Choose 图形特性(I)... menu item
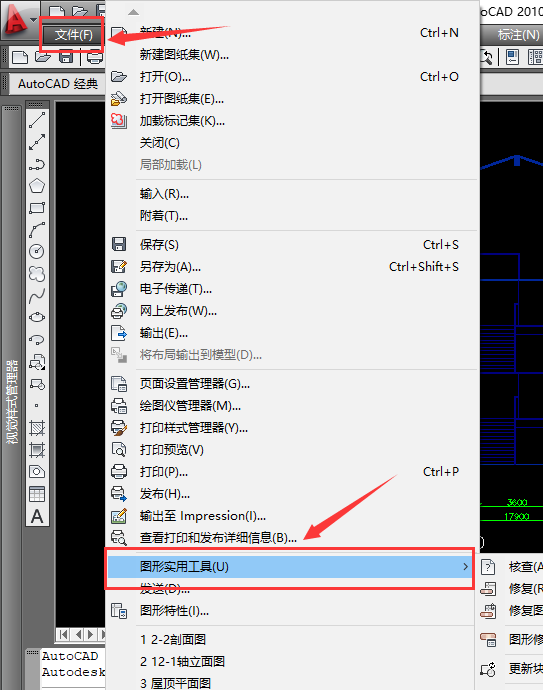This screenshot has width=543, height=690. 292,611
